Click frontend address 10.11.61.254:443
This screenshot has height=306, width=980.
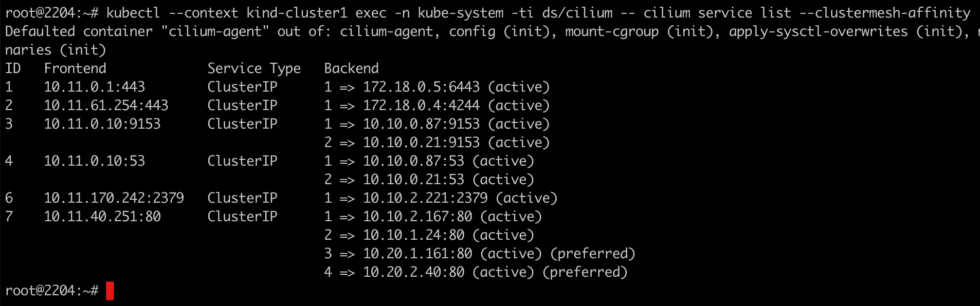[106, 106]
